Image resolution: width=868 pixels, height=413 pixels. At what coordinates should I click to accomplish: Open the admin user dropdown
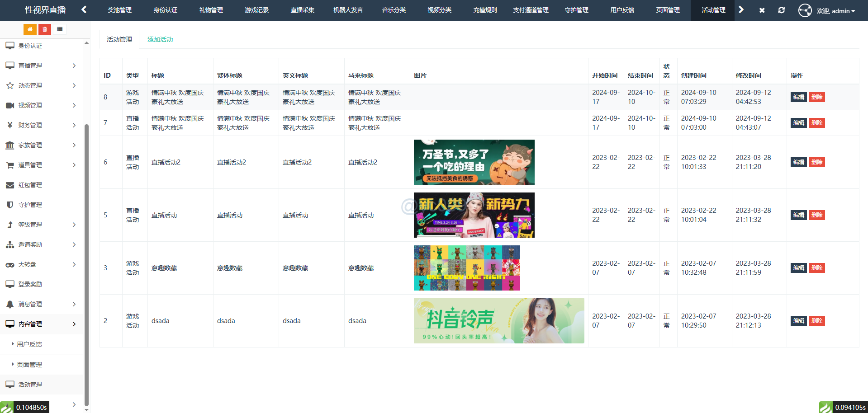pyautogui.click(x=836, y=11)
